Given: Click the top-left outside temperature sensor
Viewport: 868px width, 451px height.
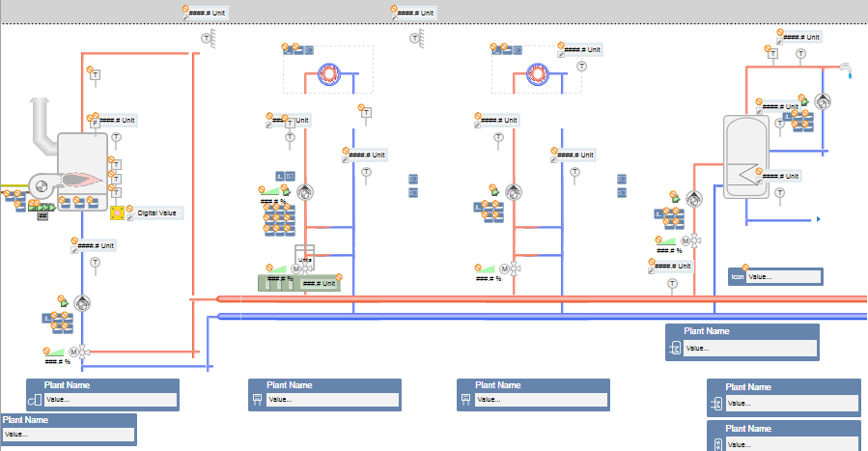Looking at the screenshot, I should (x=206, y=38).
